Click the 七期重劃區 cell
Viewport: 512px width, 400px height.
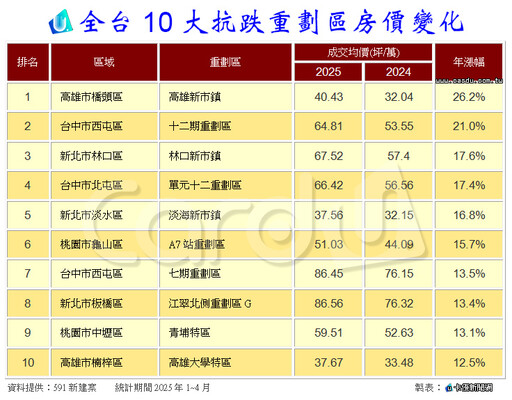[225, 274]
